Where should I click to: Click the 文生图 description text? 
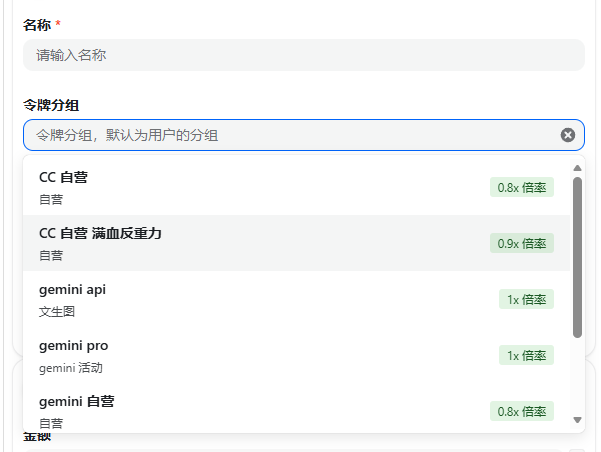(57, 311)
